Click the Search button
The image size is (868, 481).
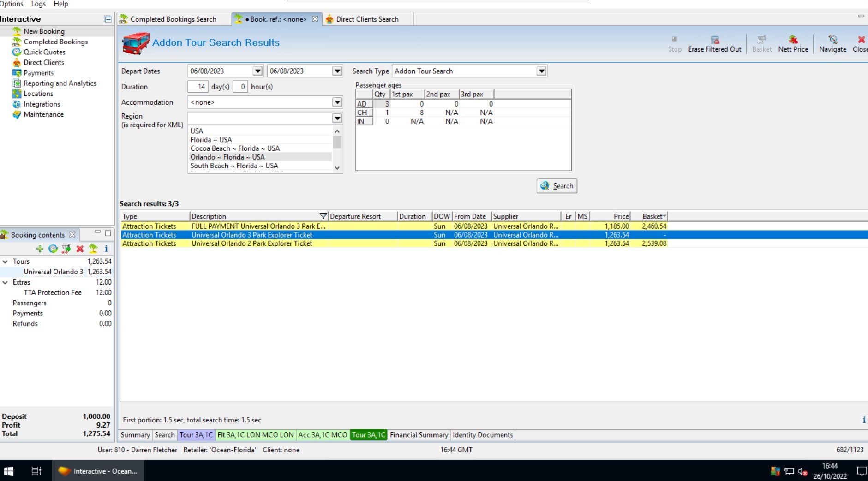tap(557, 186)
